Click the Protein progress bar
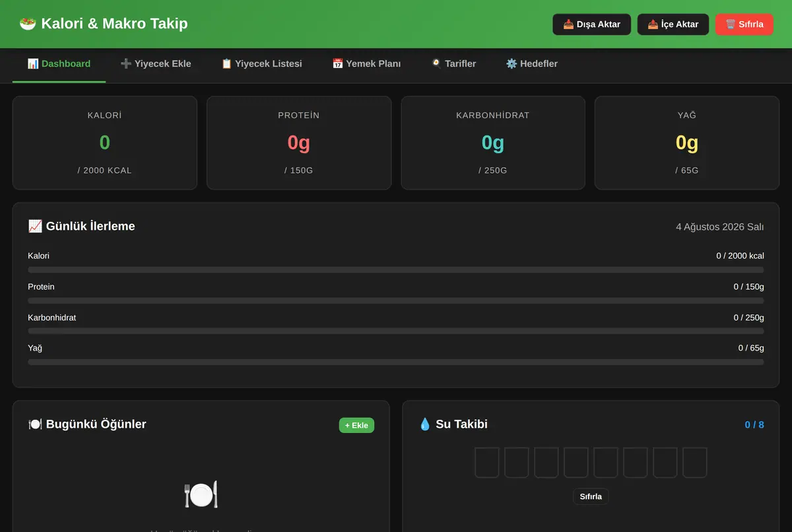792x532 pixels. coord(396,301)
